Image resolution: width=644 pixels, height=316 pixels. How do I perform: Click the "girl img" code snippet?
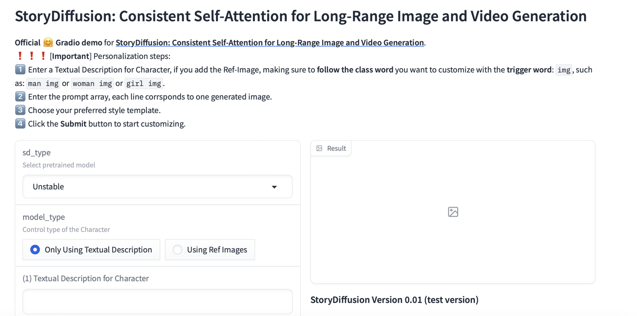coord(144,84)
